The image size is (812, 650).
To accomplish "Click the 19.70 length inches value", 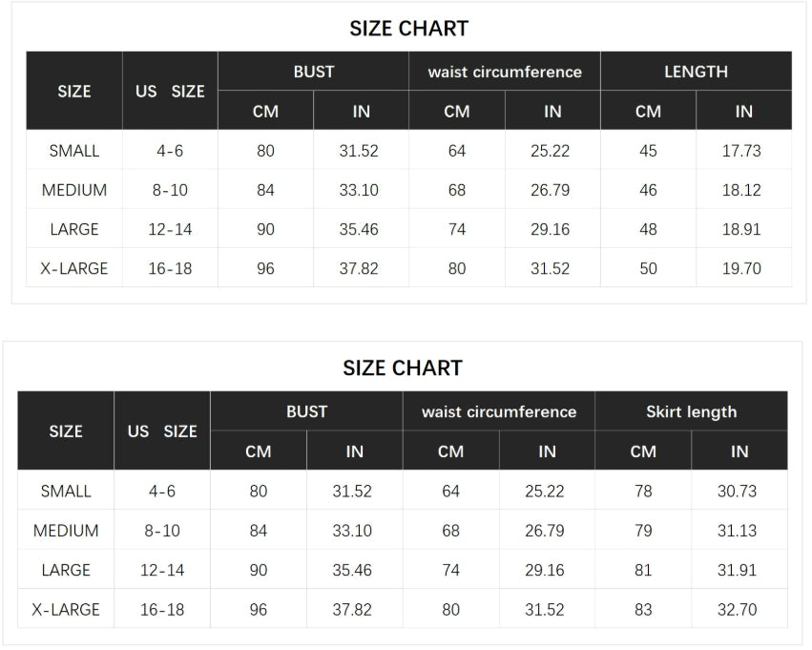I will [x=741, y=268].
